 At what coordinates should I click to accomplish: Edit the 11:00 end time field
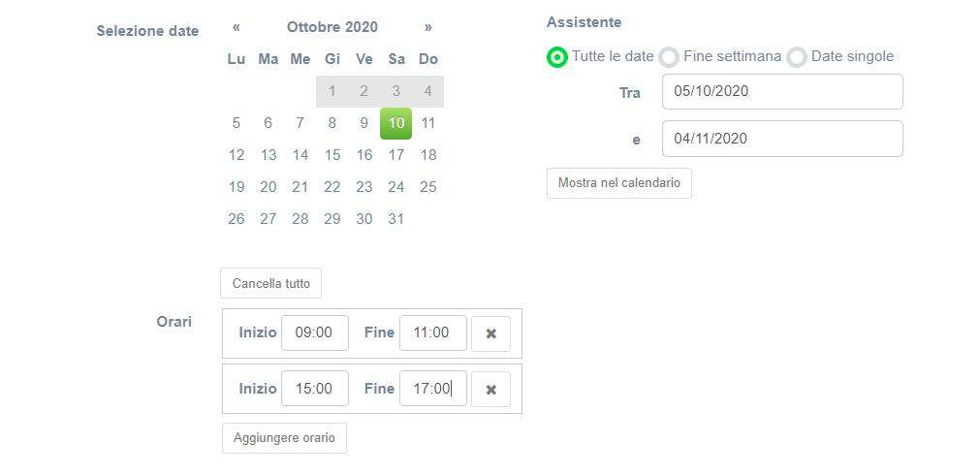point(432,332)
